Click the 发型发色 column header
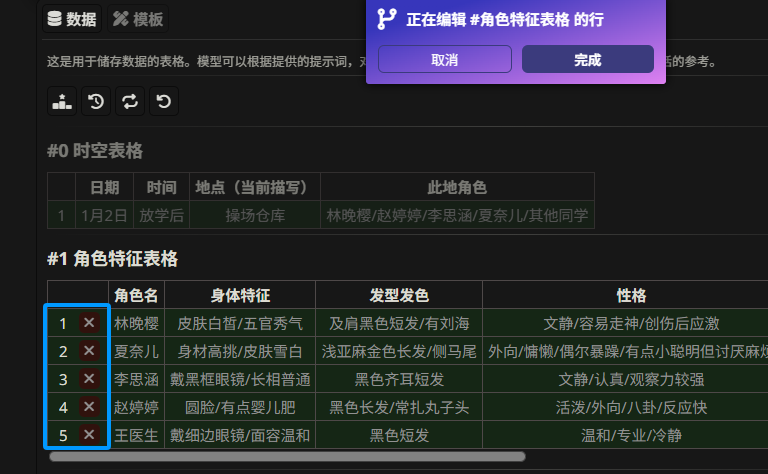 [398, 295]
